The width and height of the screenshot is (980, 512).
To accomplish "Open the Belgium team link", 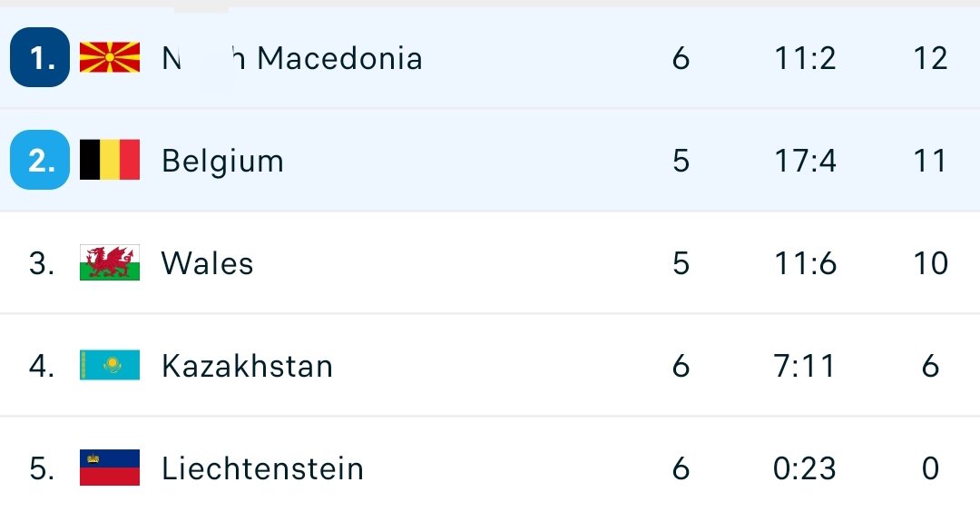I will [x=222, y=161].
